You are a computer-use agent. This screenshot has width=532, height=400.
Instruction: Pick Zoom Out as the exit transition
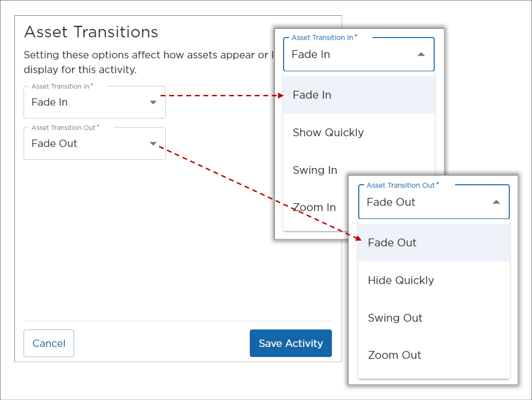394,355
